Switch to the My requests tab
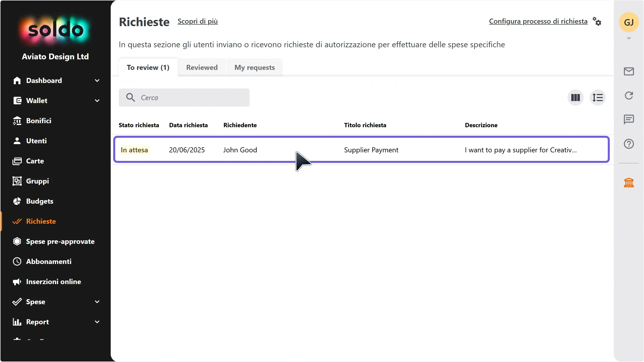 255,67
